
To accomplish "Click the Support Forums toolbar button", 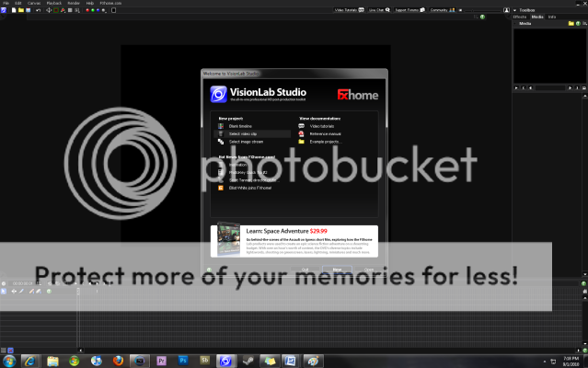I will point(409,10).
